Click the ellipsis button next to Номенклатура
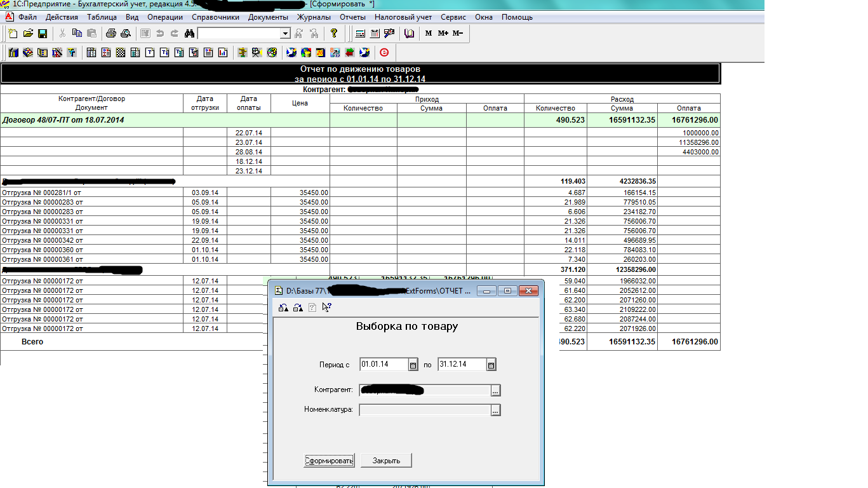The image size is (868, 488). [496, 410]
